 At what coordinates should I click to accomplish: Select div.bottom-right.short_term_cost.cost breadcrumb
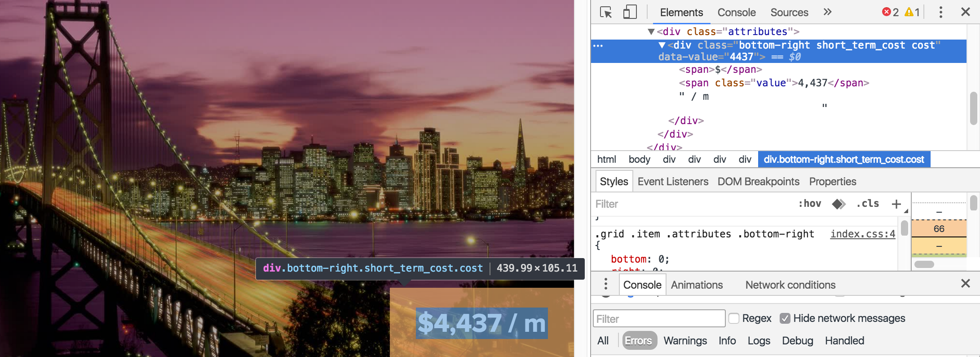coord(844,159)
